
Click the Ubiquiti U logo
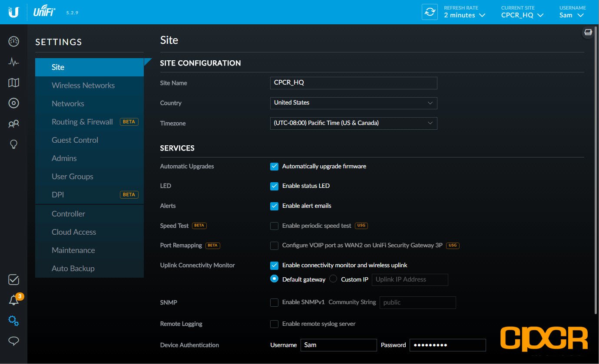point(13,12)
